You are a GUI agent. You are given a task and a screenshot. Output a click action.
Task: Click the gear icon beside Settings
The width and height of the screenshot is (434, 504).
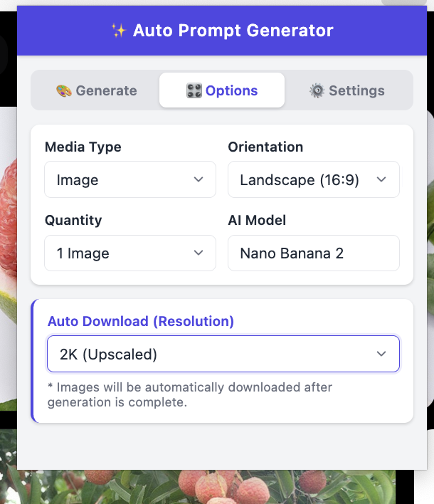coord(317,91)
